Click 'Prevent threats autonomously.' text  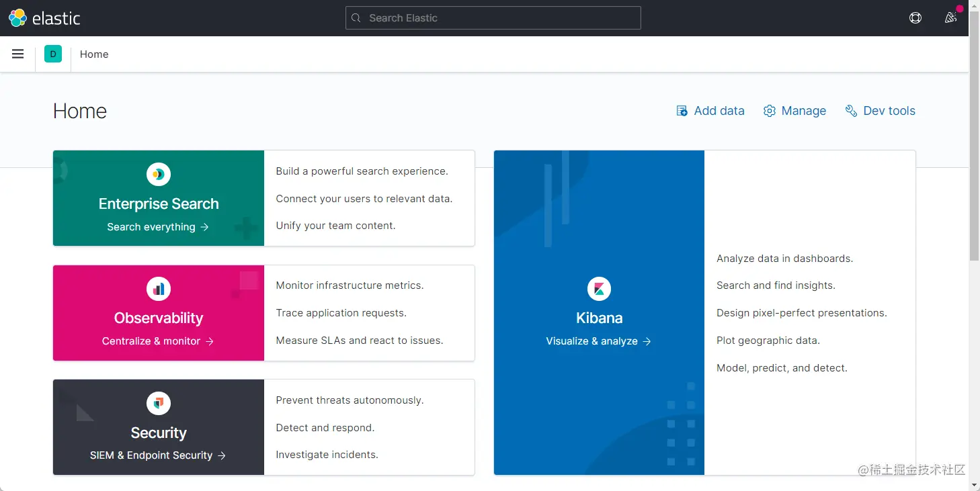[350, 400]
